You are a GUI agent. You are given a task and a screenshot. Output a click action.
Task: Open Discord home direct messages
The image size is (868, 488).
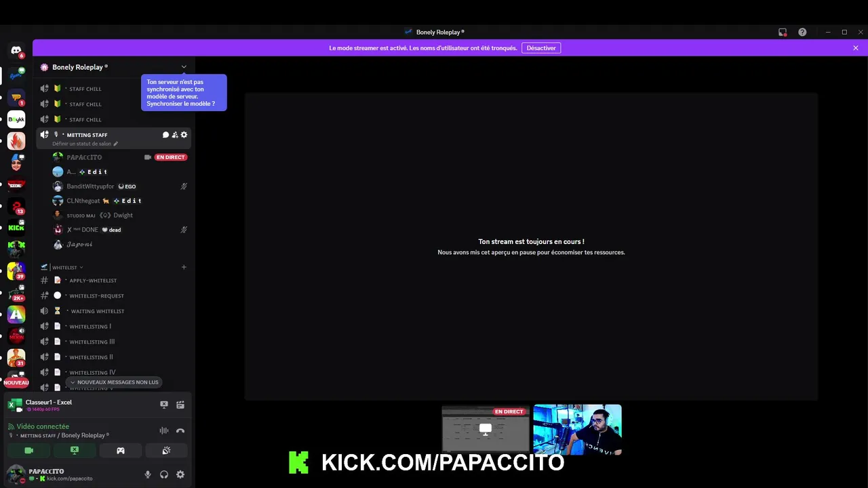16,50
